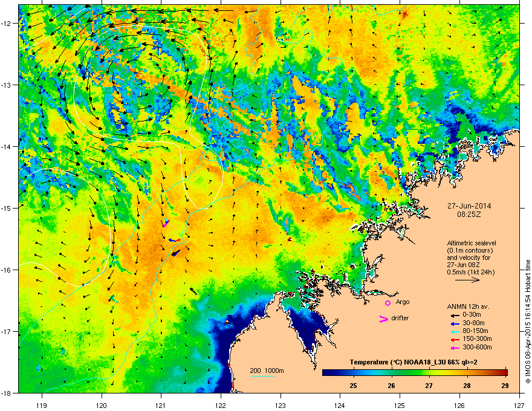532x411 pixels.
Task: Select the red 150-300m legend arrow
Action: pyautogui.click(x=454, y=340)
